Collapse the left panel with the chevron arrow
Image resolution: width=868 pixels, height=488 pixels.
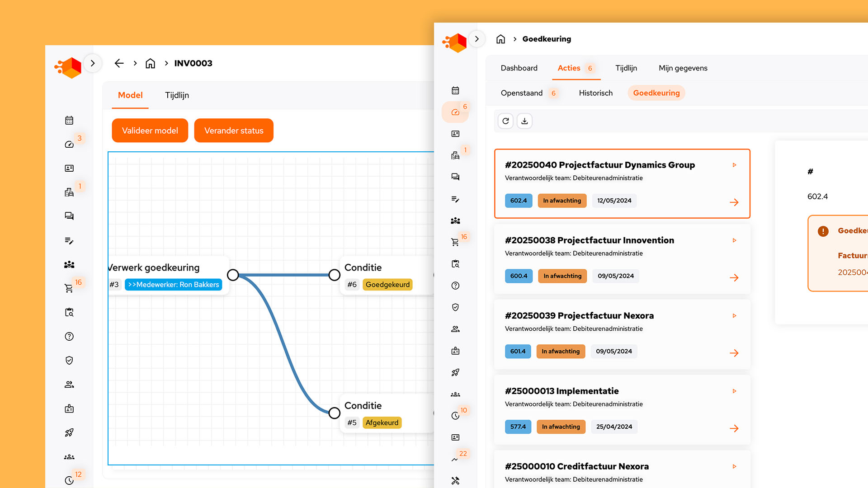93,63
